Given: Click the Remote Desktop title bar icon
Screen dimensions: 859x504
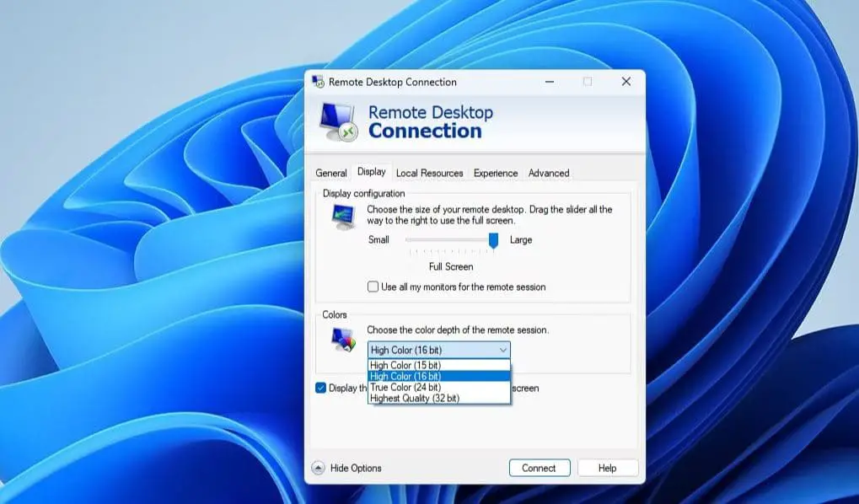Looking at the screenshot, I should coord(319,82).
